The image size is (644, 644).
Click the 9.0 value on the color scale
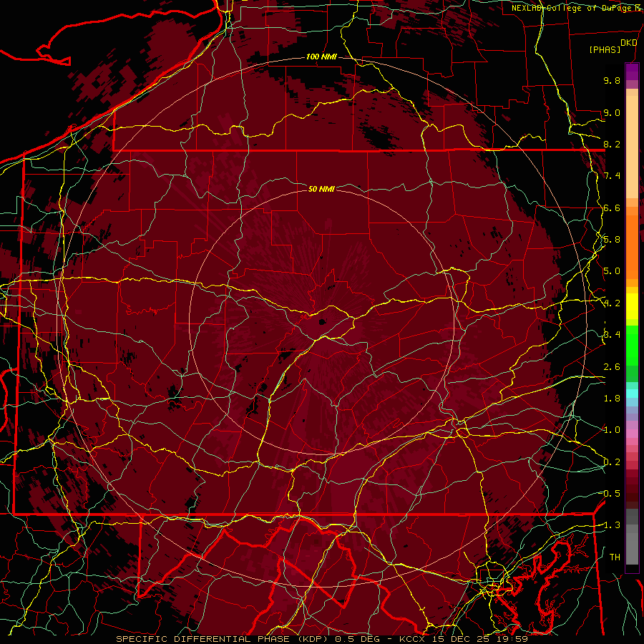612,112
